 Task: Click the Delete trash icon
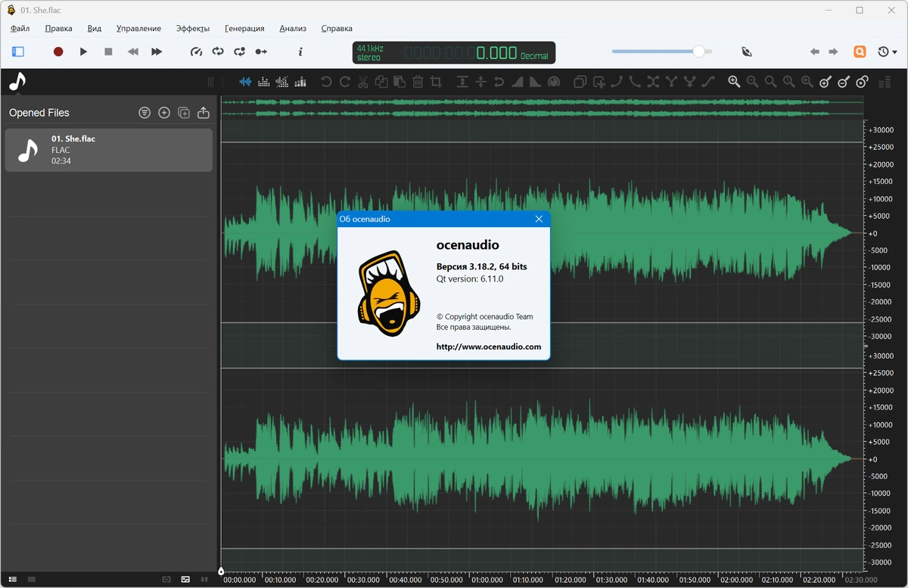click(x=418, y=82)
